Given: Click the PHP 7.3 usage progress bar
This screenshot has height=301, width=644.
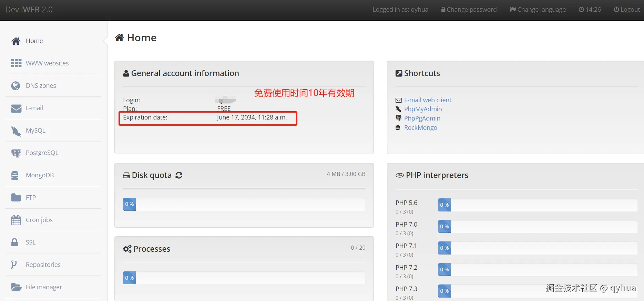Looking at the screenshot, I should pos(538,291).
